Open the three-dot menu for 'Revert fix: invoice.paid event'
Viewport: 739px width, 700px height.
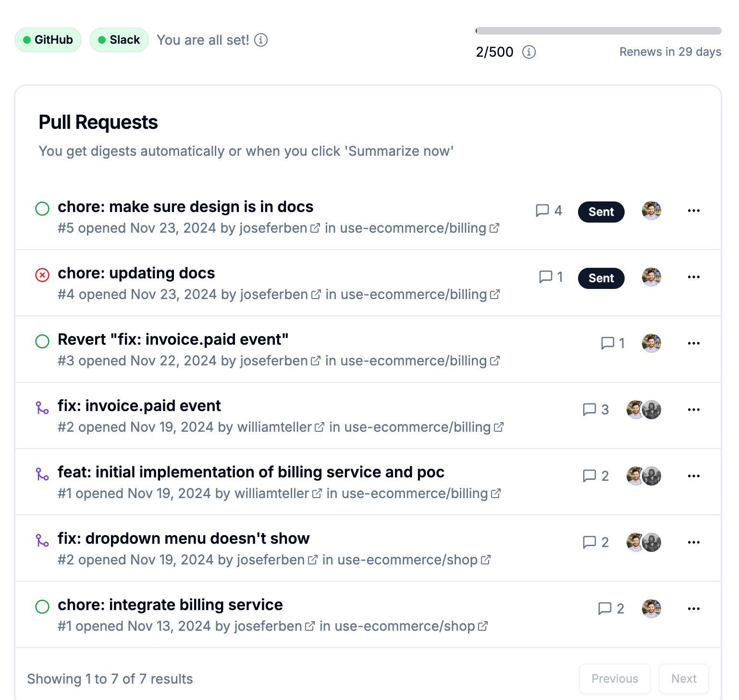pos(694,343)
